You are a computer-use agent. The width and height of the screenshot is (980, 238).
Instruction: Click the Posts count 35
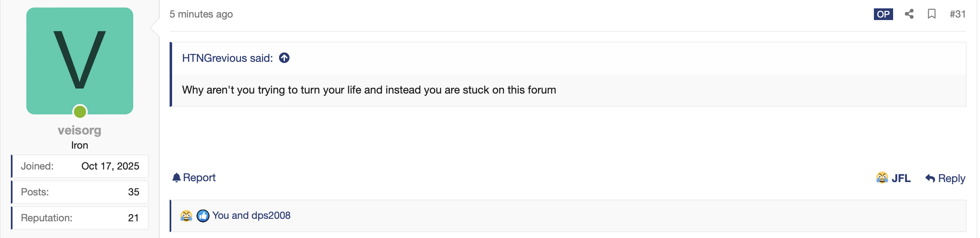pyautogui.click(x=133, y=192)
